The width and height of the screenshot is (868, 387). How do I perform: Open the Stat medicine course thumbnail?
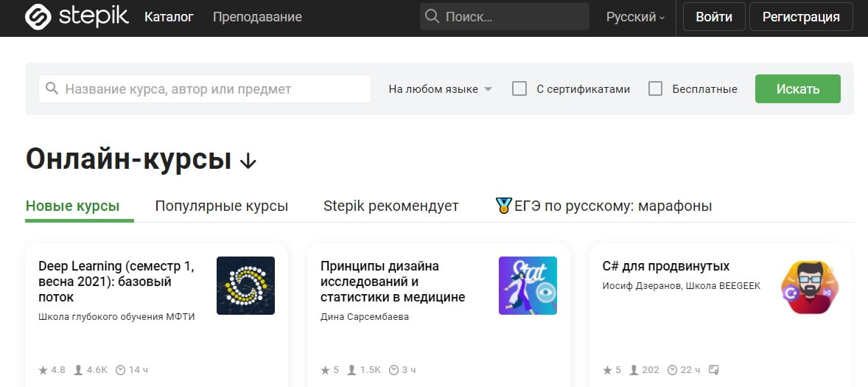click(x=528, y=286)
